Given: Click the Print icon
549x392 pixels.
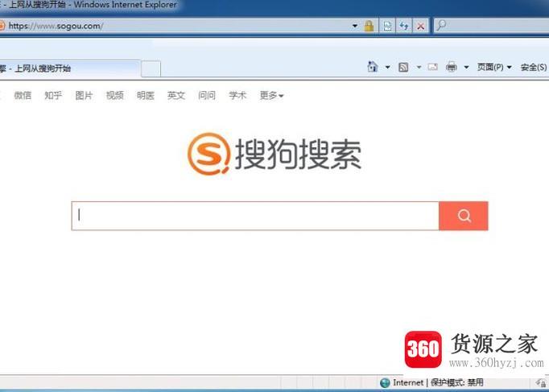Looking at the screenshot, I should pos(452,67).
